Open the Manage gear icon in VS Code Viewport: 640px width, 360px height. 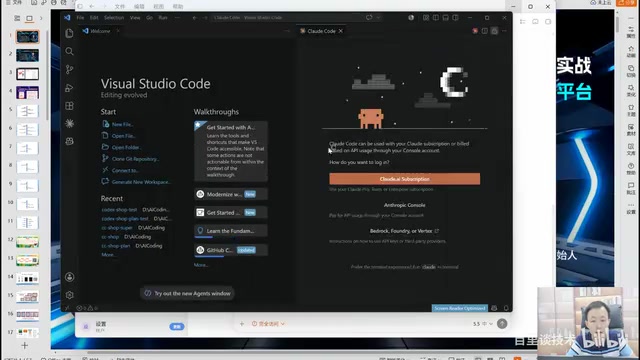pyautogui.click(x=69, y=295)
